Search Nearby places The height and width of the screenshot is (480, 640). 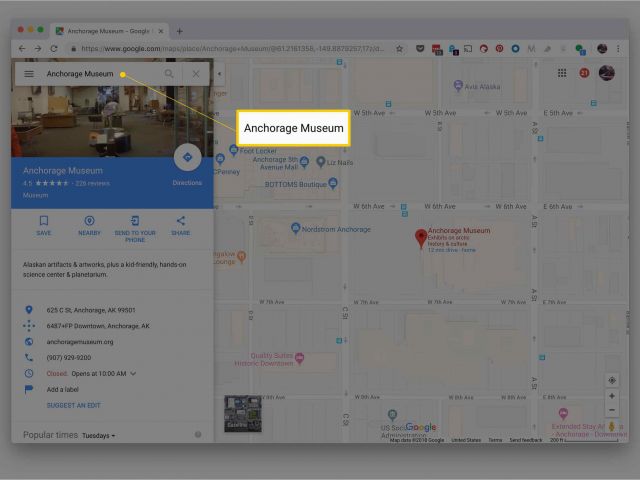click(89, 226)
